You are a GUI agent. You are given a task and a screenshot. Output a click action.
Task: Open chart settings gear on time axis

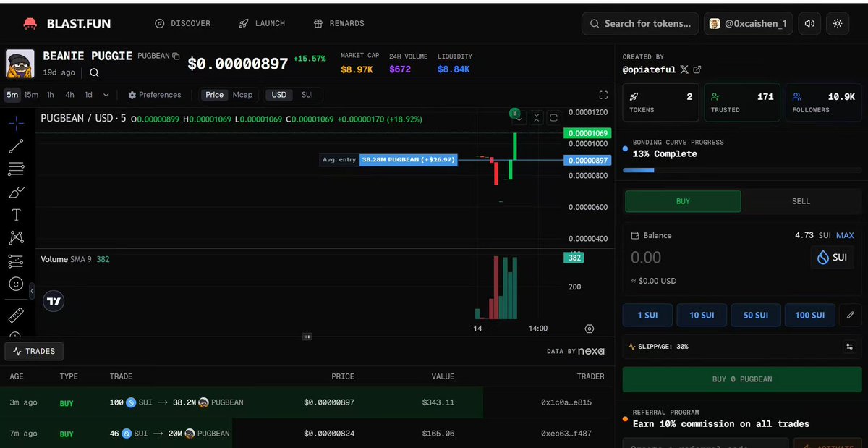589,329
